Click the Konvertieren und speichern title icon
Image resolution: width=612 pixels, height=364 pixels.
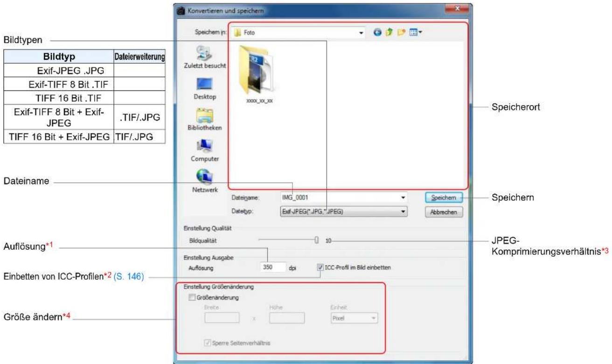click(x=181, y=10)
